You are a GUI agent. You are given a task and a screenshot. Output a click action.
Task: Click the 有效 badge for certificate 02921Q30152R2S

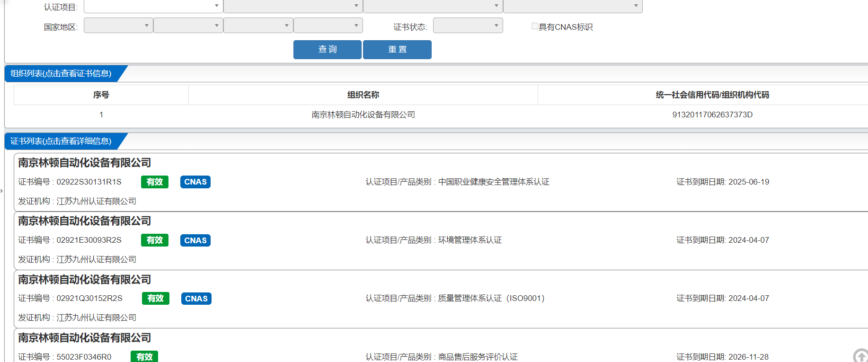[156, 299]
